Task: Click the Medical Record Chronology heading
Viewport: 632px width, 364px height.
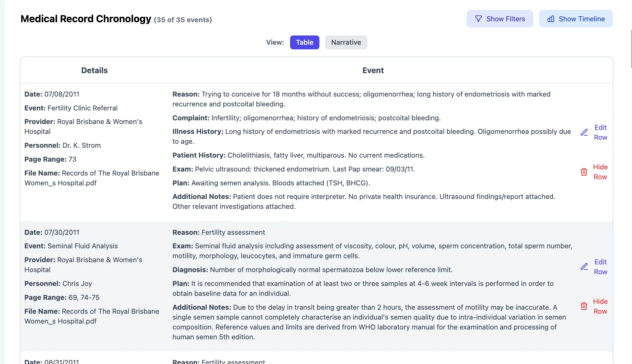Action: coord(86,19)
